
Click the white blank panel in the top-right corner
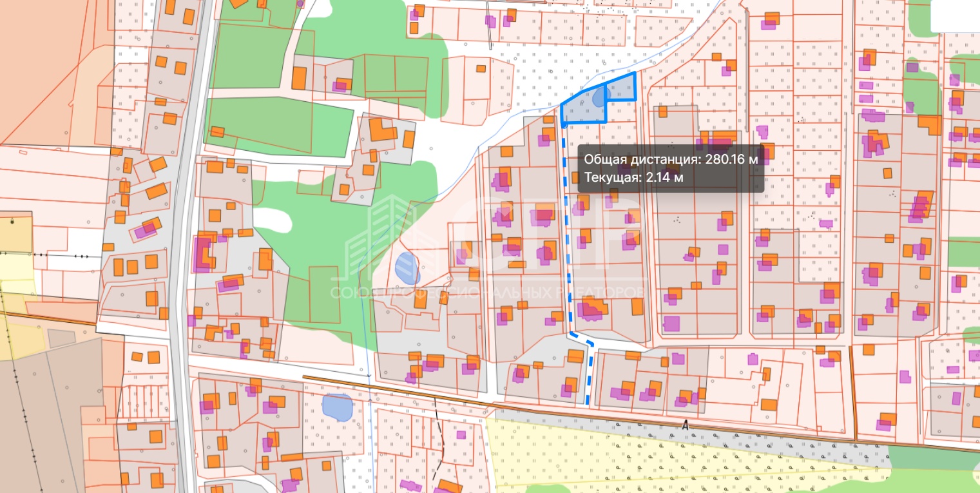tap(955, 15)
